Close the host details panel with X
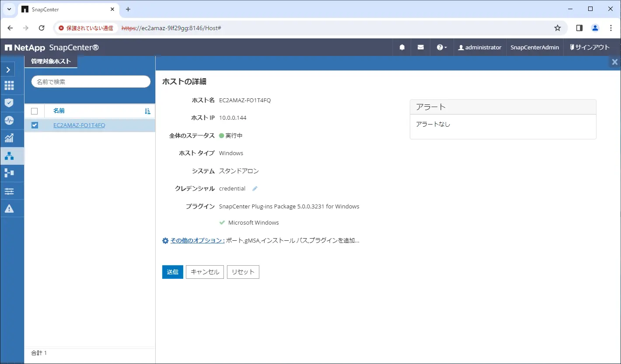This screenshot has width=621, height=364. tap(614, 62)
